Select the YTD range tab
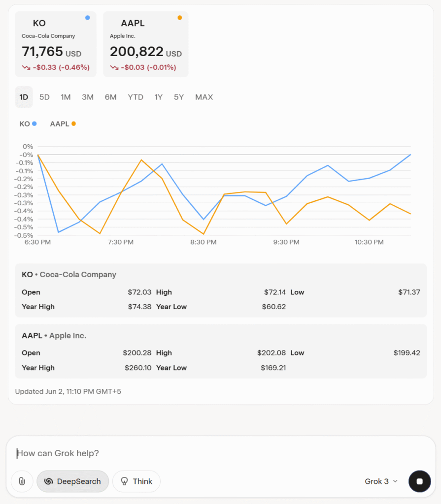This screenshot has width=441, height=504. [136, 97]
